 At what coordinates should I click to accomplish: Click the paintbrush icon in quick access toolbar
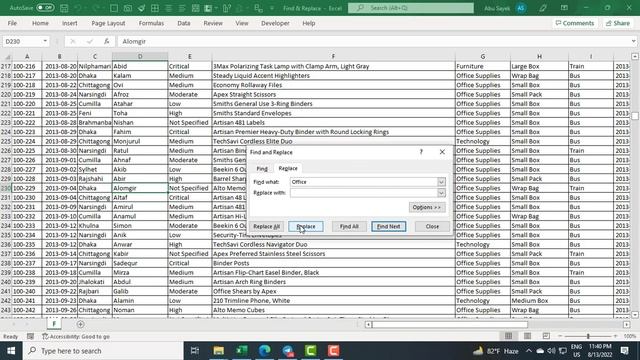point(141,8)
